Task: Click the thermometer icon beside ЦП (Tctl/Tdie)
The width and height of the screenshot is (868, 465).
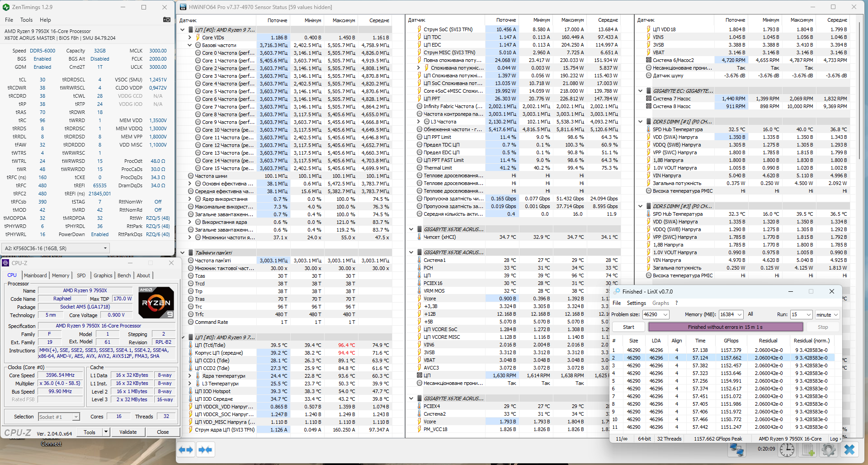Action: coord(191,345)
